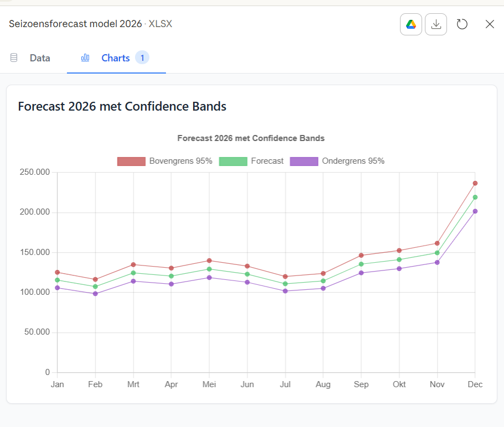This screenshot has width=504, height=427.
Task: Toggle Forecast series in legend
Action: click(267, 161)
